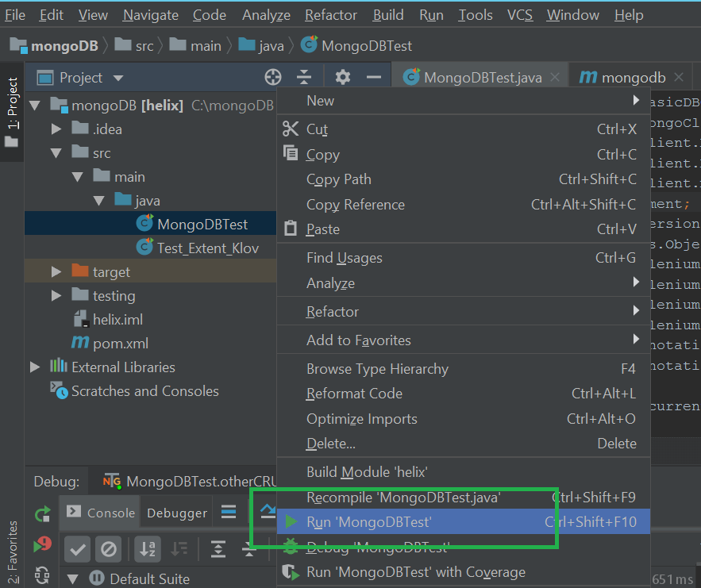This screenshot has height=588, width=701.
Task: Run 'MongoDBTest' from the context menu
Action: click(x=357, y=521)
